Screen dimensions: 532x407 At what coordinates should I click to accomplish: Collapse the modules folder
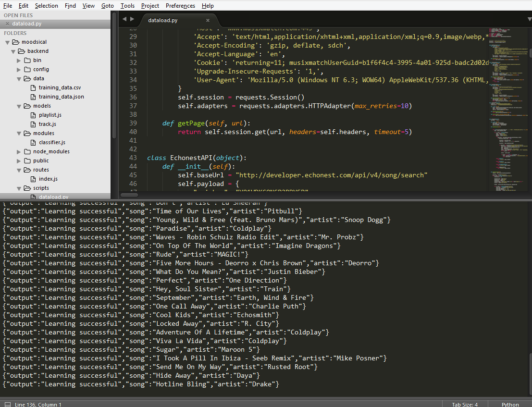click(x=19, y=134)
